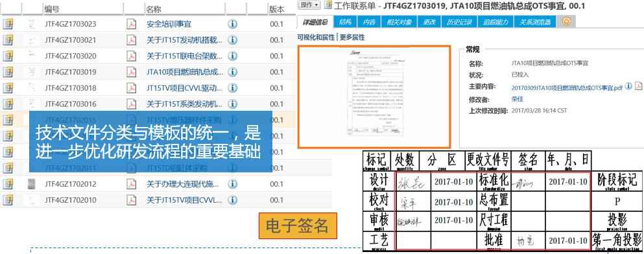
Task: Show info icon in JTF4GZ1703021 row
Action: click(232, 40)
